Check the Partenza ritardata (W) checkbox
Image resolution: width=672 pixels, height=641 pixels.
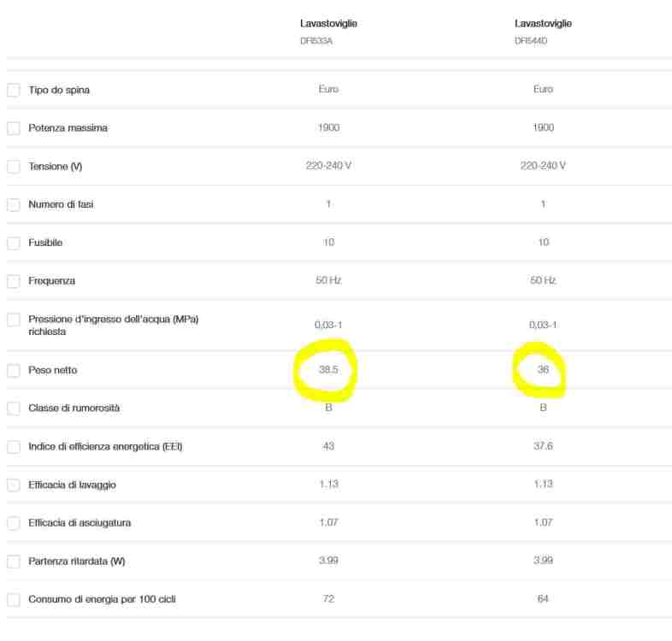14,562
